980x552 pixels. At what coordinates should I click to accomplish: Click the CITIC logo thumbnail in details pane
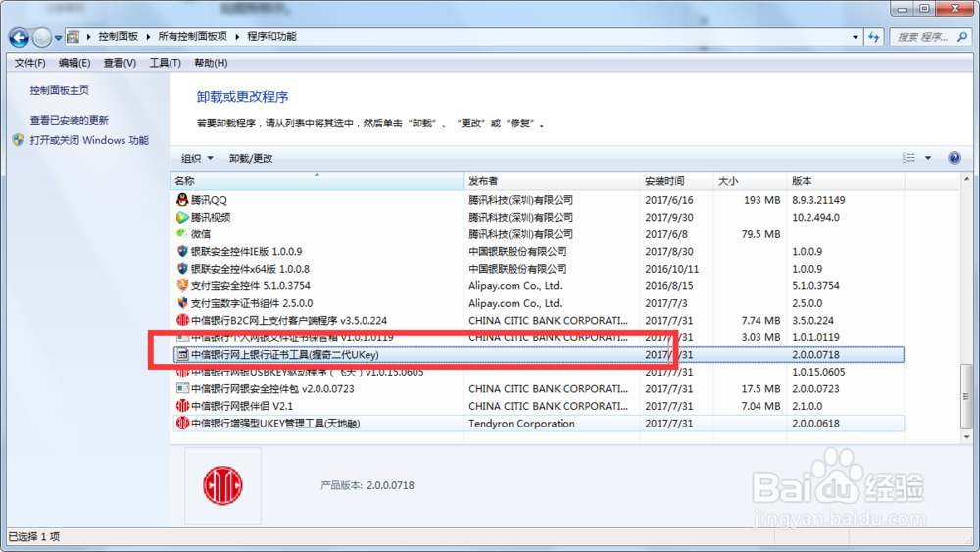pos(222,485)
